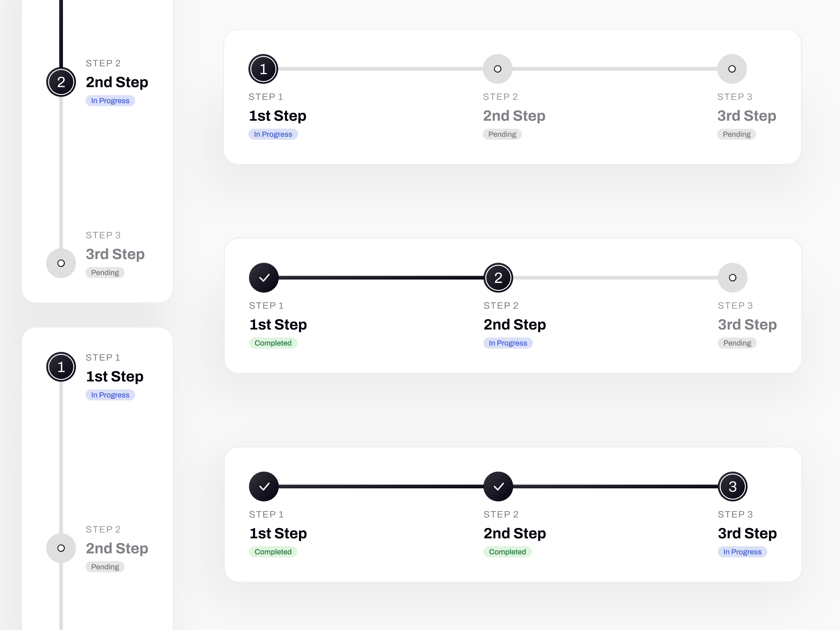
Task: Click In Progress badge under horizontal 2nd Step
Action: (x=508, y=343)
